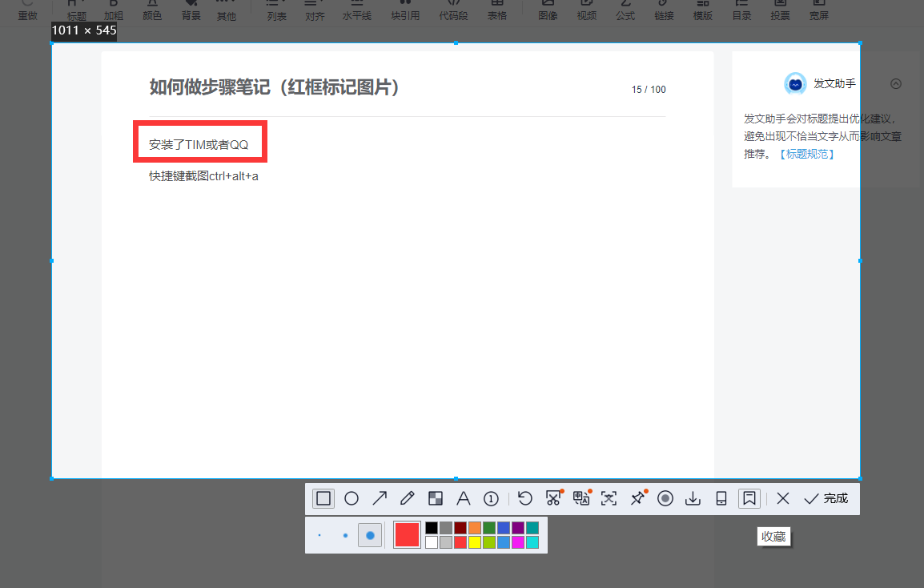Viewport: 924px width, 588px height.
Task: Start screen recording
Action: pos(665,498)
